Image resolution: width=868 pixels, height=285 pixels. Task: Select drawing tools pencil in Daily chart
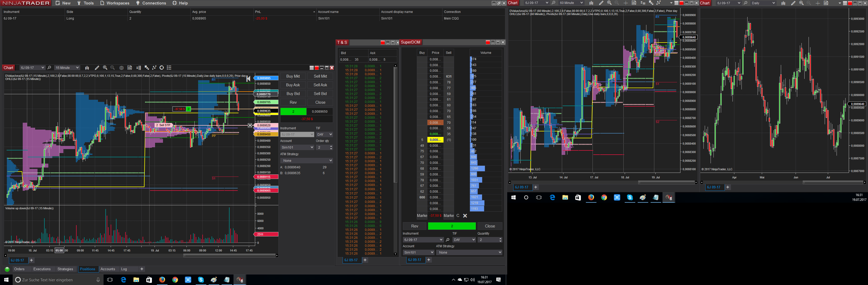793,3
